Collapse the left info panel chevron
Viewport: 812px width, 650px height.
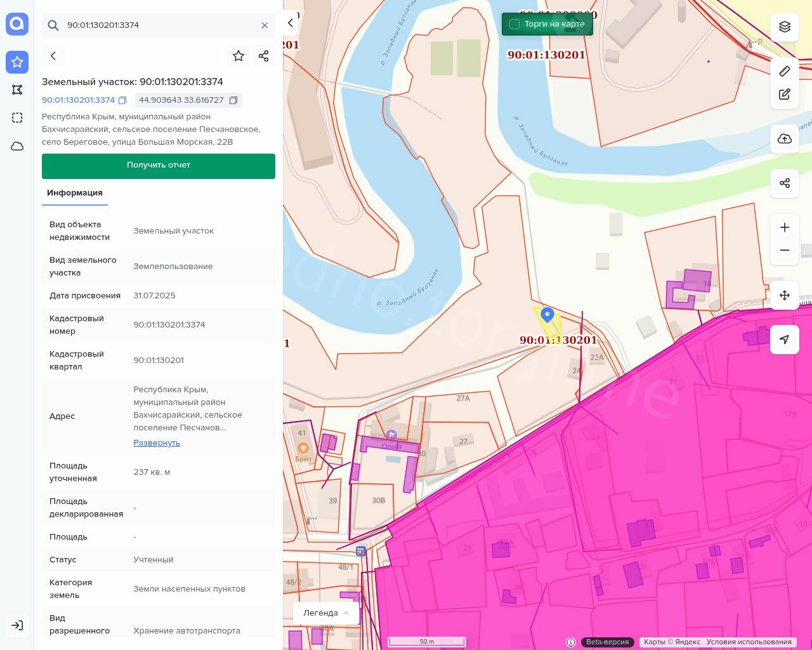click(291, 23)
